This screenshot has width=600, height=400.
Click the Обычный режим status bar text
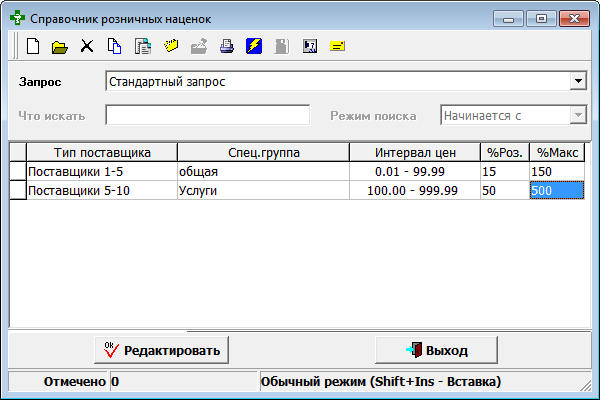[x=381, y=381]
